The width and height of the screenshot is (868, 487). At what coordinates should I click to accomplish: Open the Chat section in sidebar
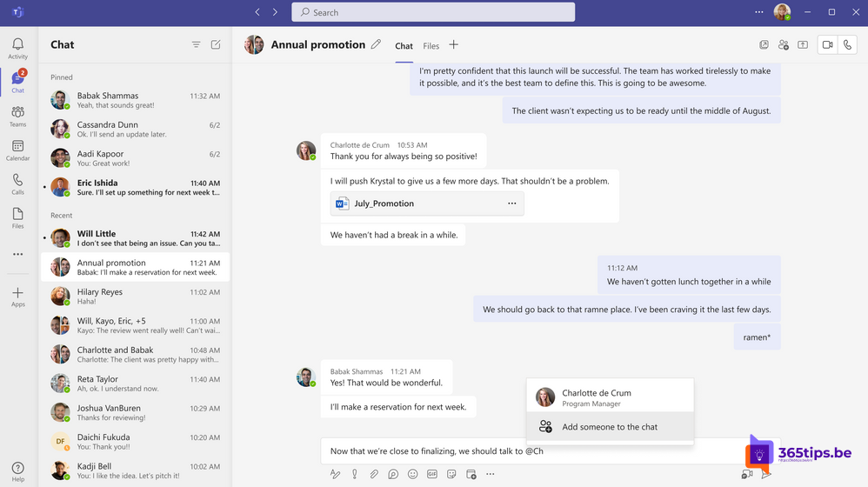point(17,82)
